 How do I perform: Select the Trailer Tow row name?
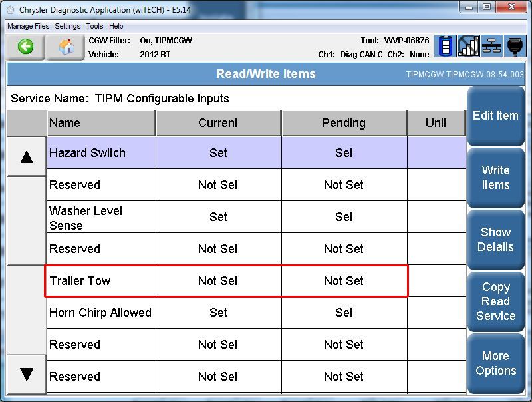(80, 281)
